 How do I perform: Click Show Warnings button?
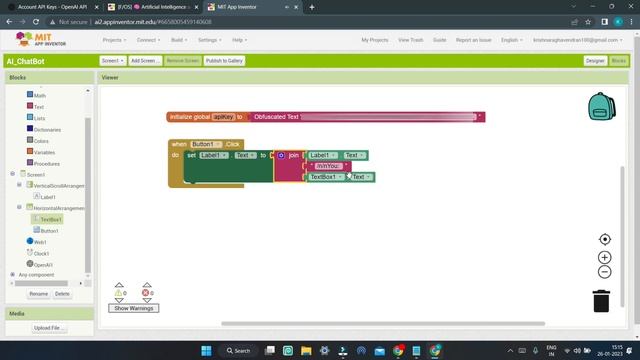click(134, 308)
